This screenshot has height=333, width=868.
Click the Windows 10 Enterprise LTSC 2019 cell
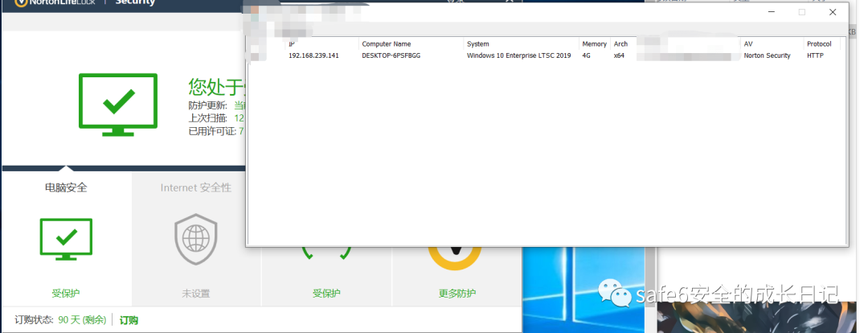click(518, 55)
